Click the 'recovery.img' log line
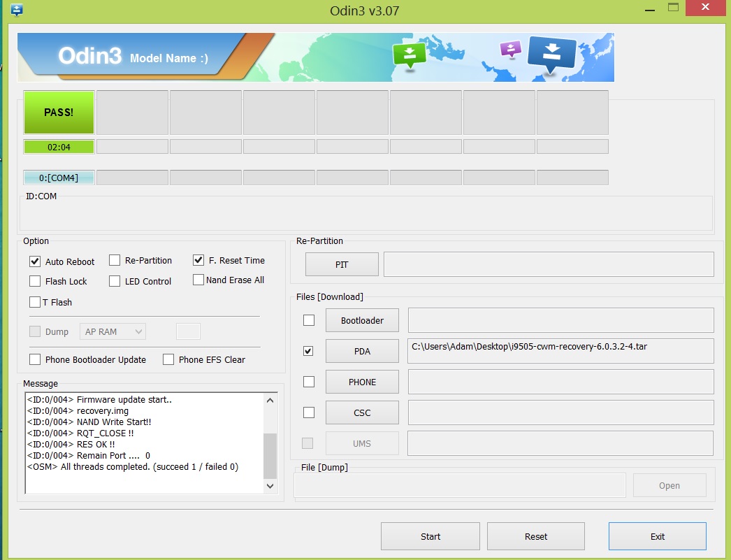The width and height of the screenshot is (731, 560). click(78, 411)
